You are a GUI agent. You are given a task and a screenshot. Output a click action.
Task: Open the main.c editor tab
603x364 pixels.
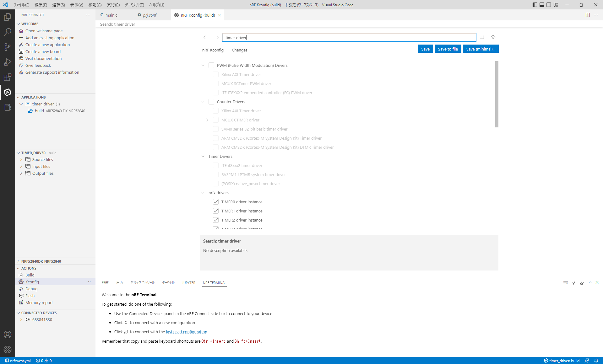point(111,15)
